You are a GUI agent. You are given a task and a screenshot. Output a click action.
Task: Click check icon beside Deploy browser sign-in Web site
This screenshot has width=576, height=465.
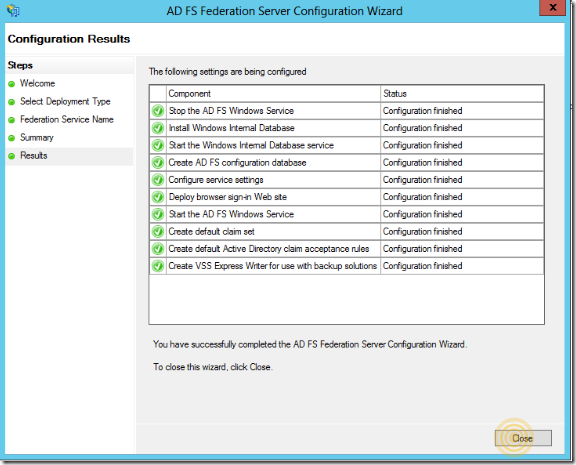[x=158, y=197]
